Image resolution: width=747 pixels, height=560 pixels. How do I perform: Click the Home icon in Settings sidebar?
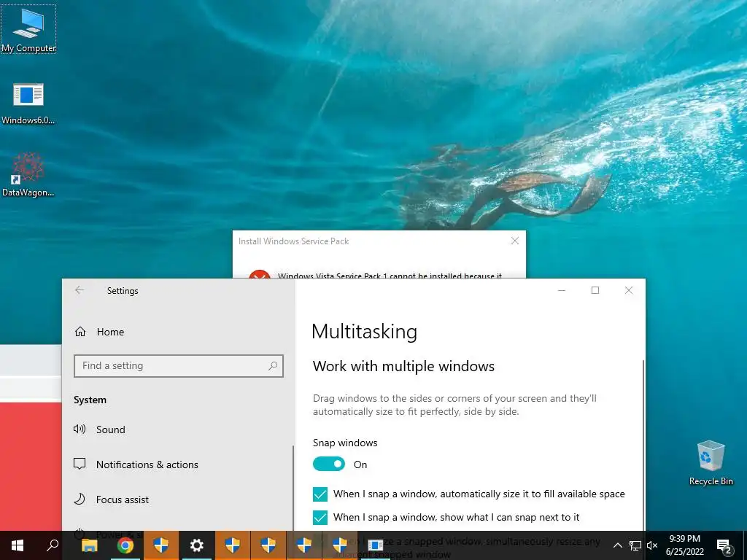coord(80,332)
